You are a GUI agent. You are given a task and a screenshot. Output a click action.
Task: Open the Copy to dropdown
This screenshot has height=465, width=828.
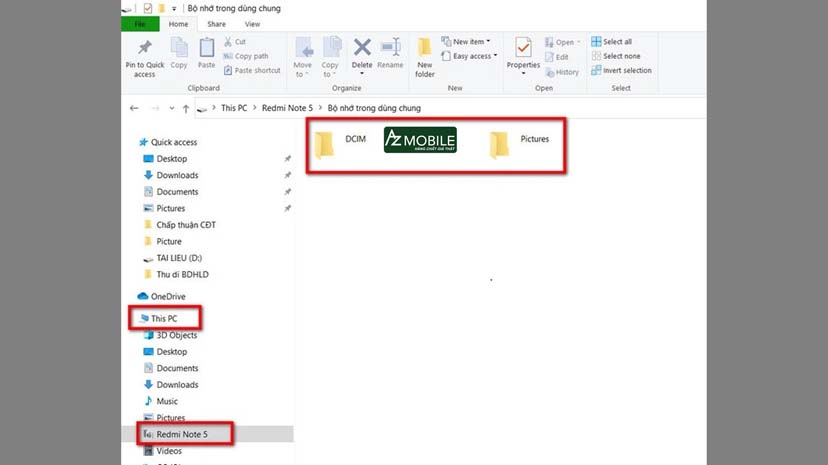(331, 55)
